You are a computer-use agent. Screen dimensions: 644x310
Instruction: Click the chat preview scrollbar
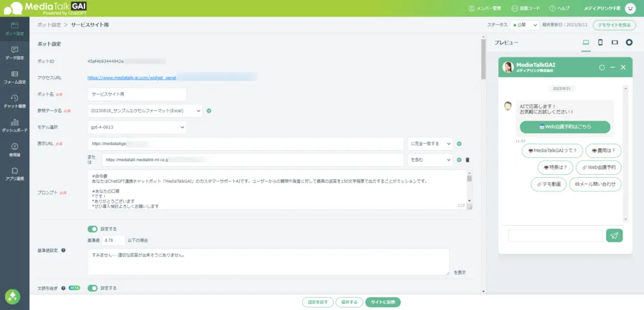tap(625, 154)
